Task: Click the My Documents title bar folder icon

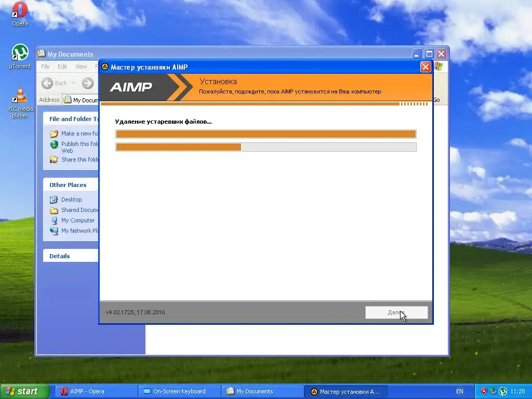Action: coord(42,54)
